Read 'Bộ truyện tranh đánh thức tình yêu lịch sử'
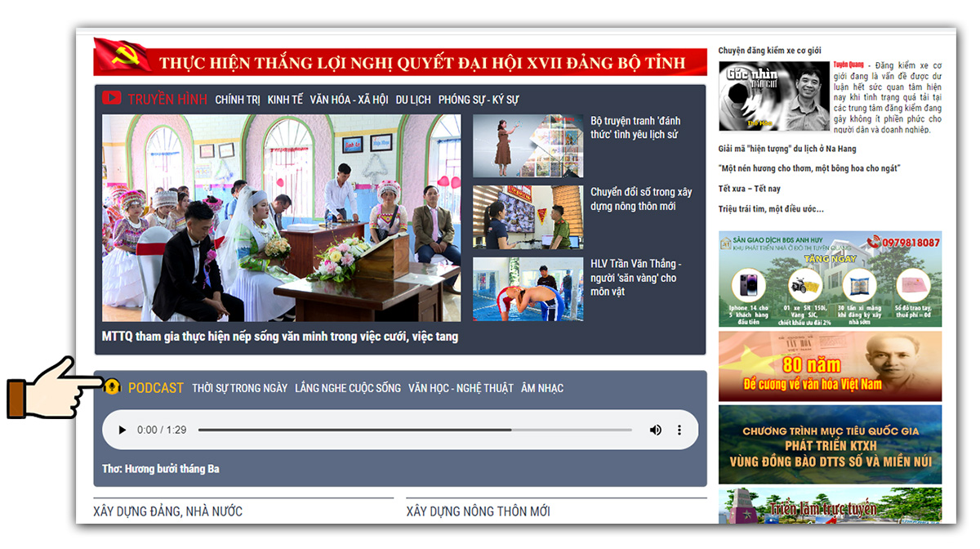The height and width of the screenshot is (549, 980). tap(635, 127)
